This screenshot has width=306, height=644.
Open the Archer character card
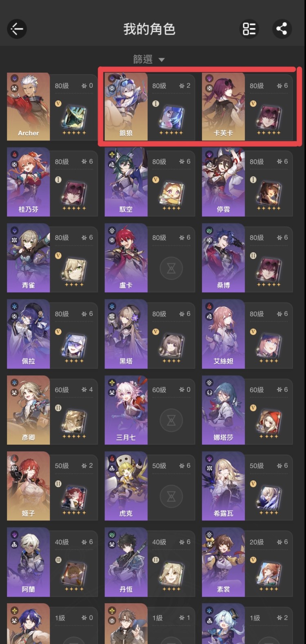pyautogui.click(x=52, y=107)
